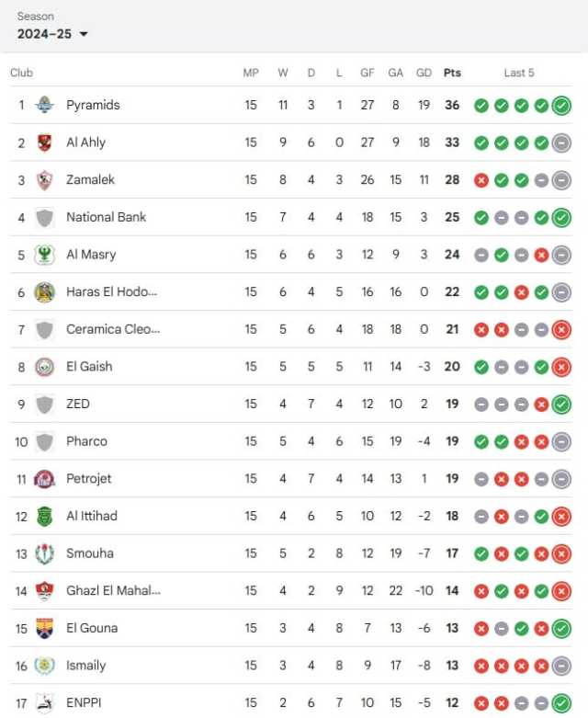Click the El Gouna club crest
The width and height of the screenshot is (588, 718).
coord(44,628)
